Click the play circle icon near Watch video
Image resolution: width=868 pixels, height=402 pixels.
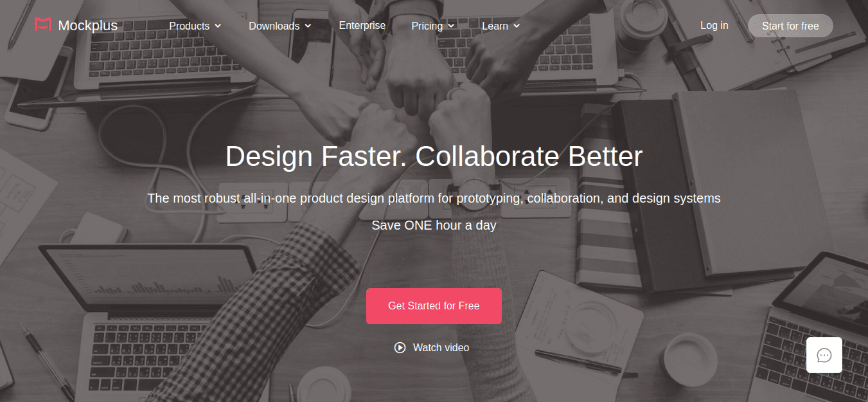tap(400, 347)
